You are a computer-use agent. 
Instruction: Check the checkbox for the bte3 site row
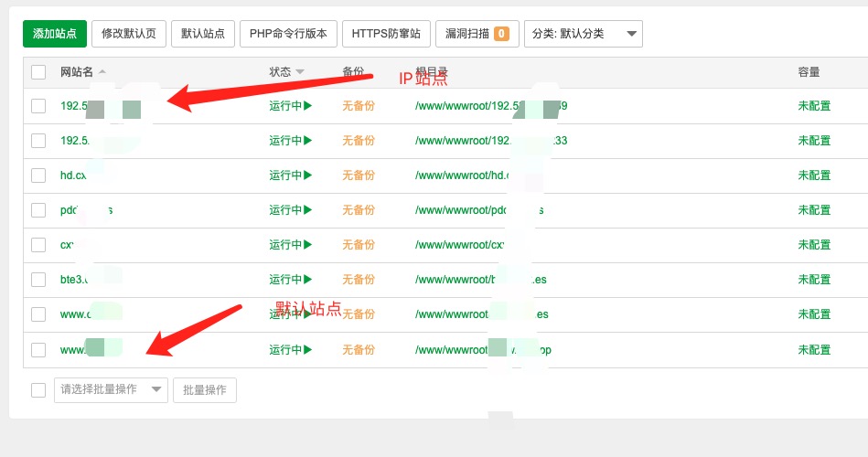tap(38, 280)
